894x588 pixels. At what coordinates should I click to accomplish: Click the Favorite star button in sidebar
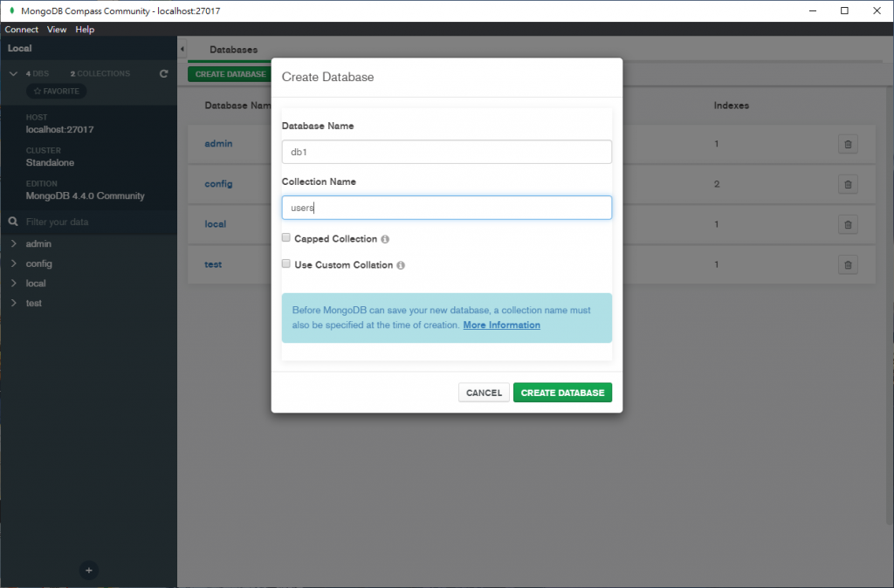[x=57, y=91]
